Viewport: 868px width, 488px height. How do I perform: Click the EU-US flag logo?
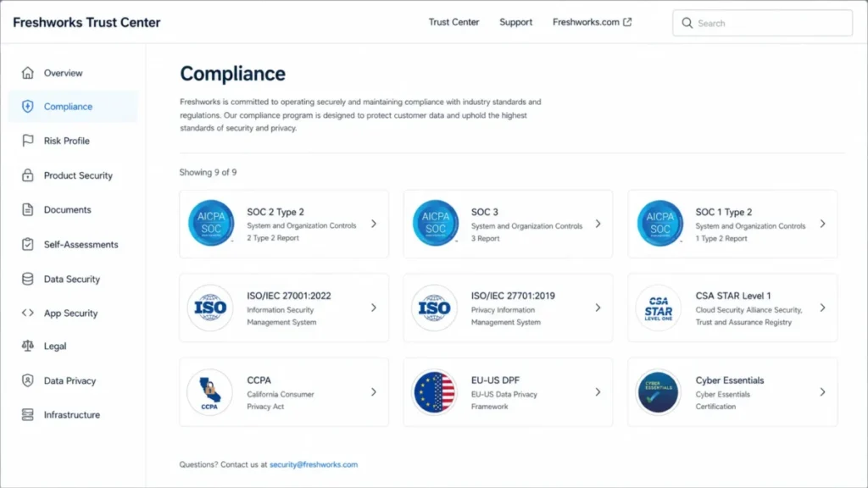[x=435, y=391]
